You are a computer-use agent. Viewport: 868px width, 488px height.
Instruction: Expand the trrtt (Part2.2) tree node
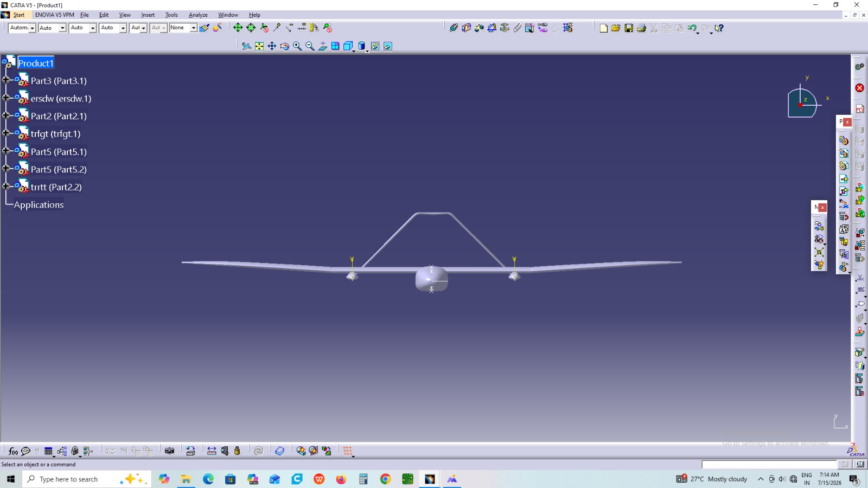6,187
